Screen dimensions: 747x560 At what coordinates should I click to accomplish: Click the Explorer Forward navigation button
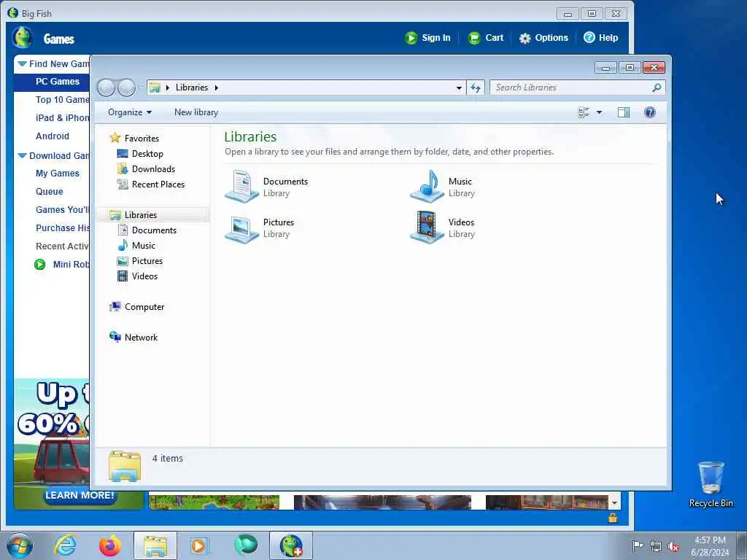coord(126,87)
